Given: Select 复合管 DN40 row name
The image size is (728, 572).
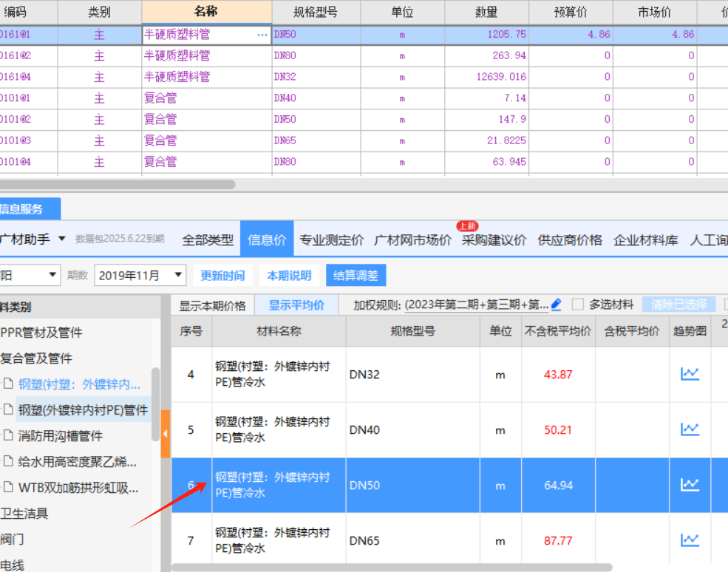Looking at the screenshot, I should (x=160, y=98).
